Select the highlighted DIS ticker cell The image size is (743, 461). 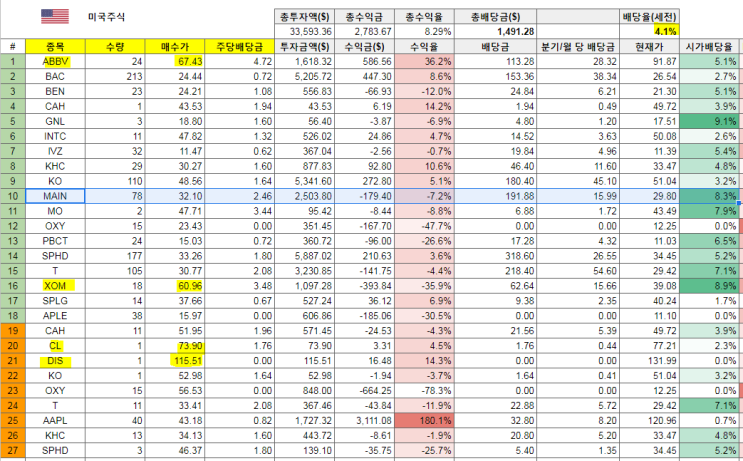point(55,361)
